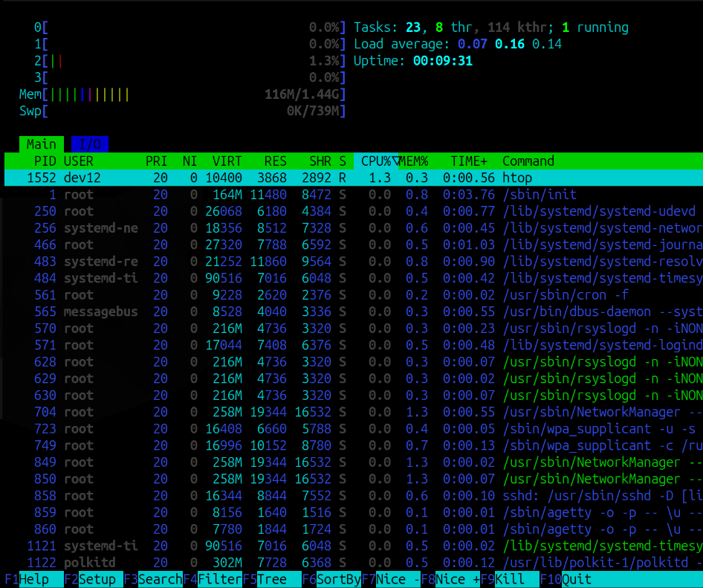The width and height of the screenshot is (703, 588).
Task: Select PID 723 wpa_supplicant row
Action: pos(354,429)
